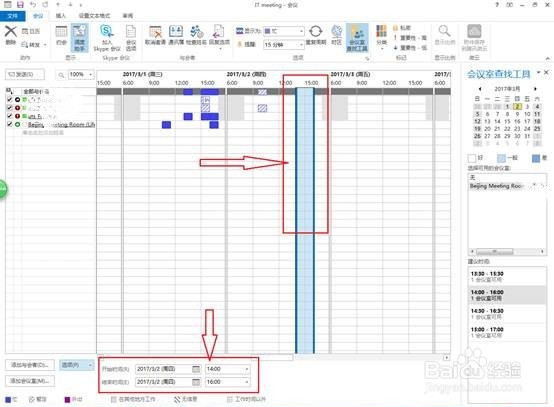This screenshot has height=407, width=554.
Task: Select suggested time 15:00 - 17:00
Action: coord(506,332)
